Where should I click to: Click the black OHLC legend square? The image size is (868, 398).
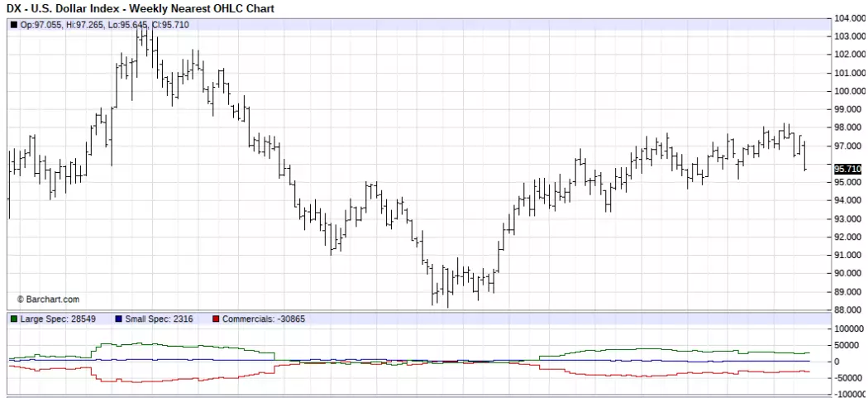(x=14, y=24)
